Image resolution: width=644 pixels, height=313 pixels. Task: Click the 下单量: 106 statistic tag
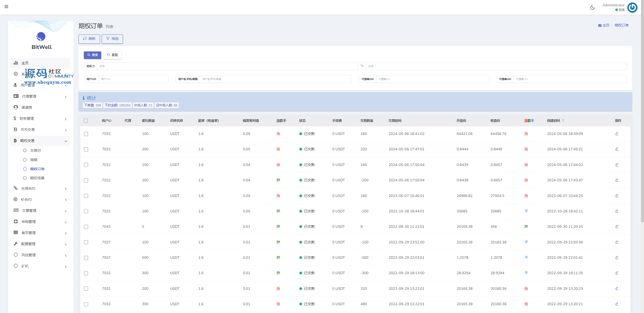click(x=93, y=105)
